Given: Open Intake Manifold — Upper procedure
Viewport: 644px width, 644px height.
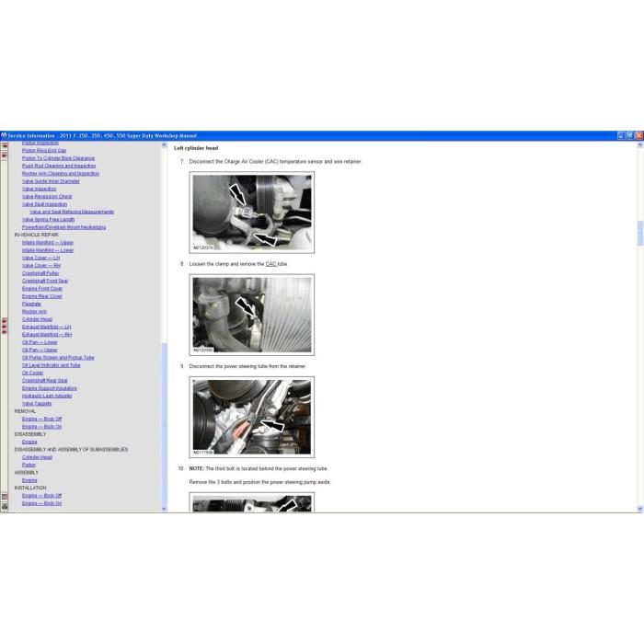Looking at the screenshot, I should (x=48, y=243).
